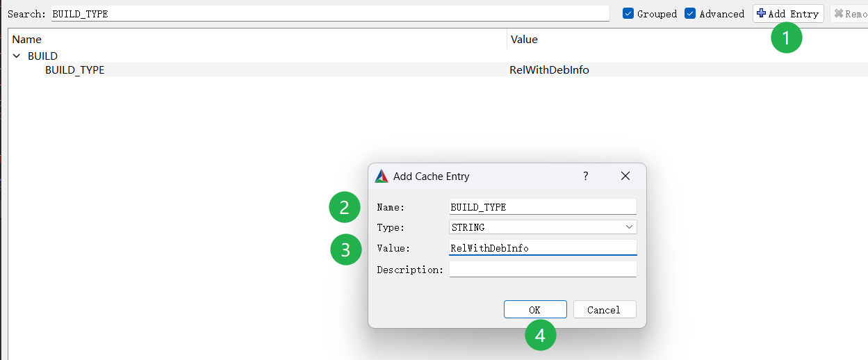The image size is (868, 360).
Task: Click the CMake logo in dialog title bar
Action: (x=382, y=177)
